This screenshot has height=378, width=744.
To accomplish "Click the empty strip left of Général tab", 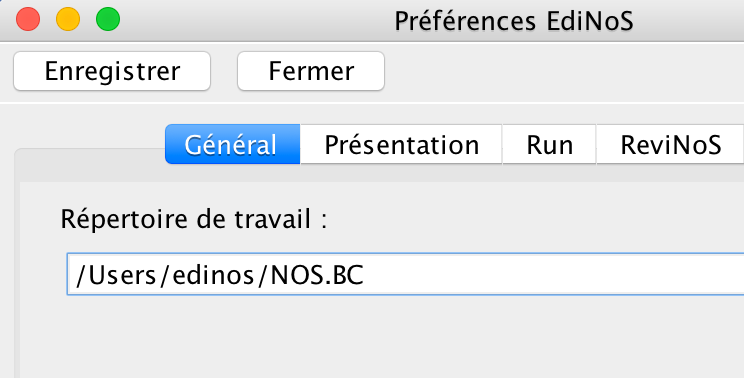I will tap(90, 133).
